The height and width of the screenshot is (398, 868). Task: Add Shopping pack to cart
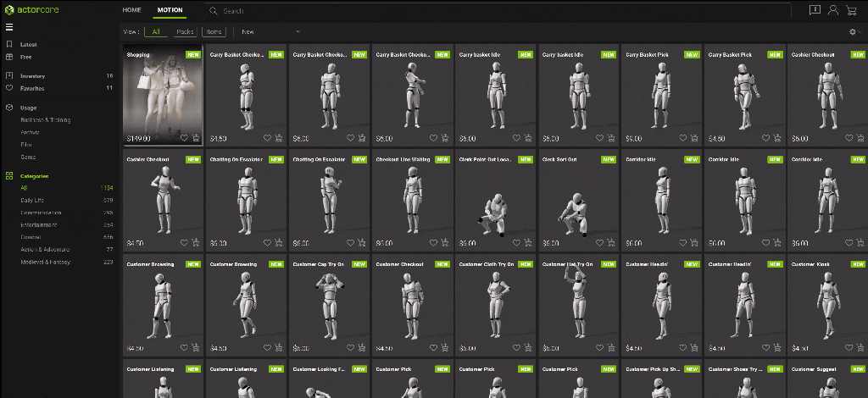point(196,137)
